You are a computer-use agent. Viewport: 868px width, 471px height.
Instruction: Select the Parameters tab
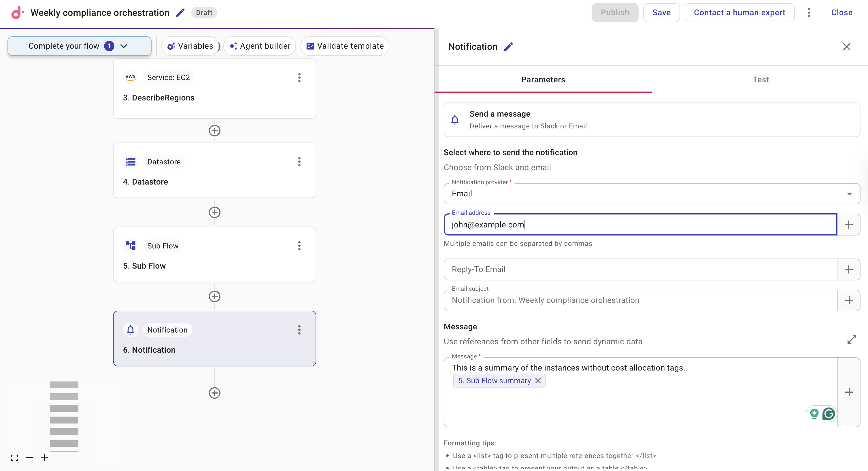tap(543, 79)
